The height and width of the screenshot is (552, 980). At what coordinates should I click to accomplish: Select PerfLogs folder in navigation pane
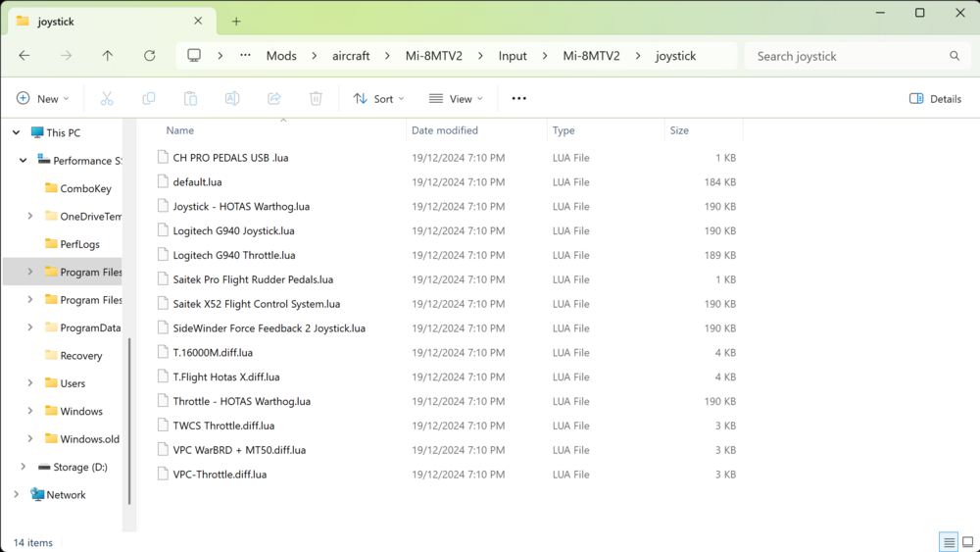coord(79,244)
